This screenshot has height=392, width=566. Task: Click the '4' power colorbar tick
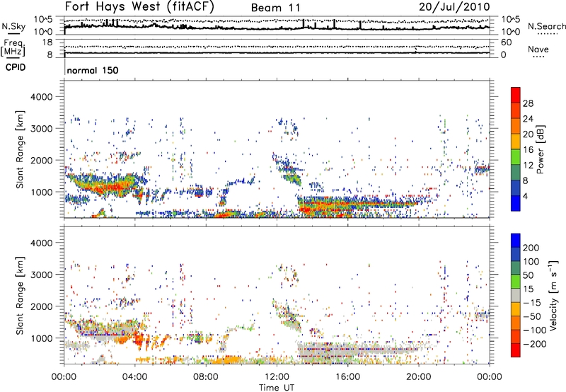pos(525,196)
